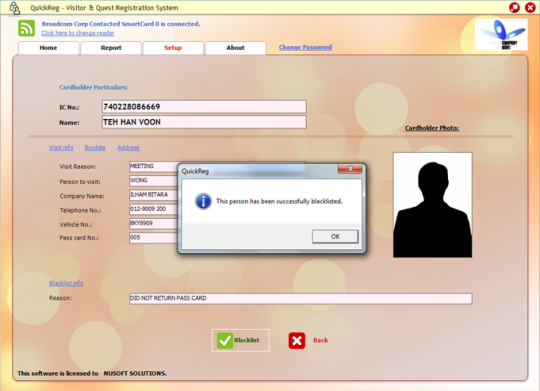Open the Biodata section link
The height and width of the screenshot is (391, 540).
pos(95,147)
